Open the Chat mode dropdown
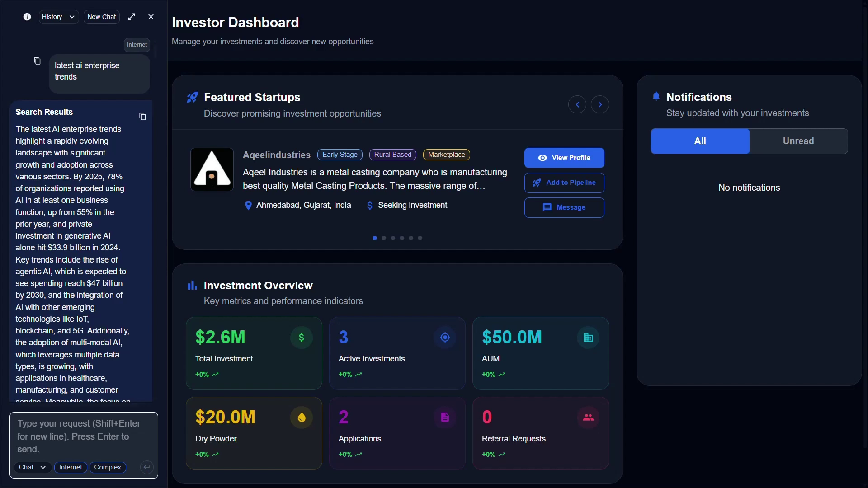 [x=32, y=467]
